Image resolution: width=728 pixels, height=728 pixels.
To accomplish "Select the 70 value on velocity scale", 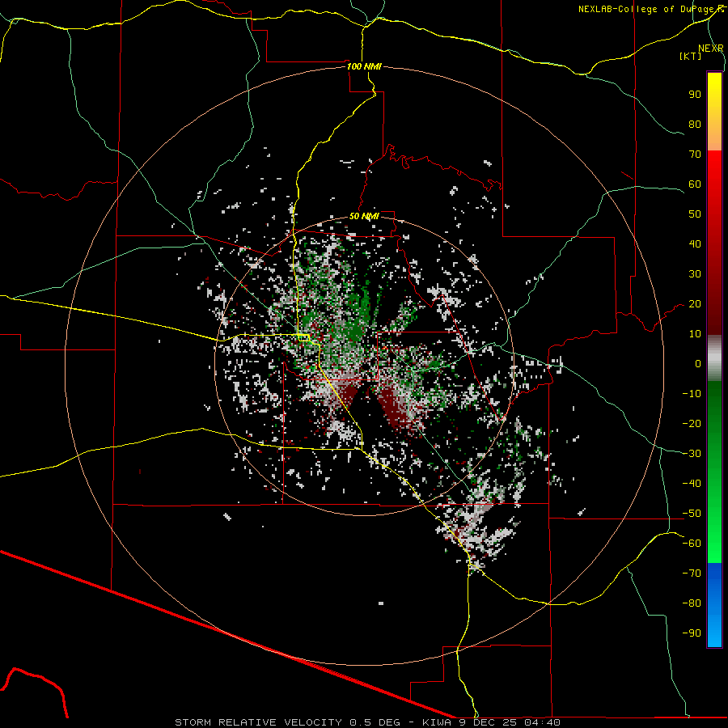I will tap(695, 154).
